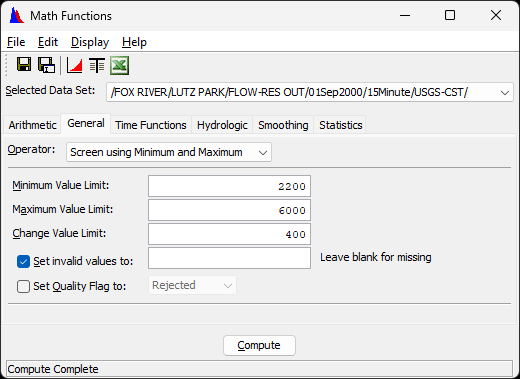Open the Help menu
Screen dimensions: 520x379
[x=134, y=42]
